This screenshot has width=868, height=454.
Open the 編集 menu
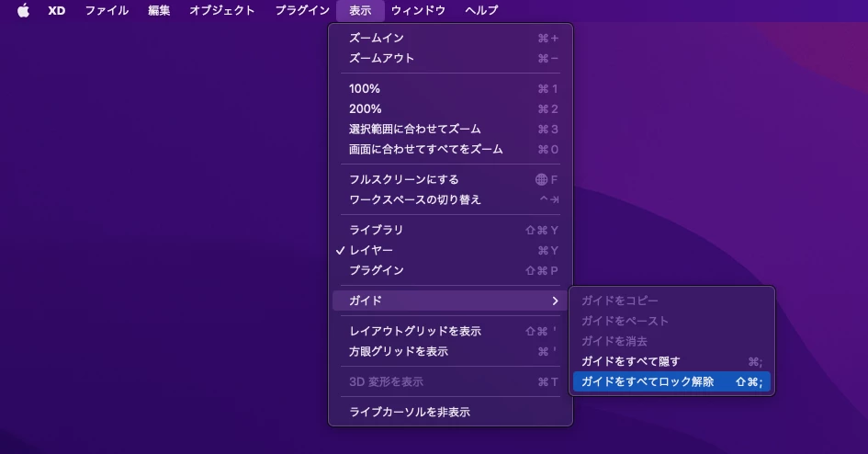point(159,10)
